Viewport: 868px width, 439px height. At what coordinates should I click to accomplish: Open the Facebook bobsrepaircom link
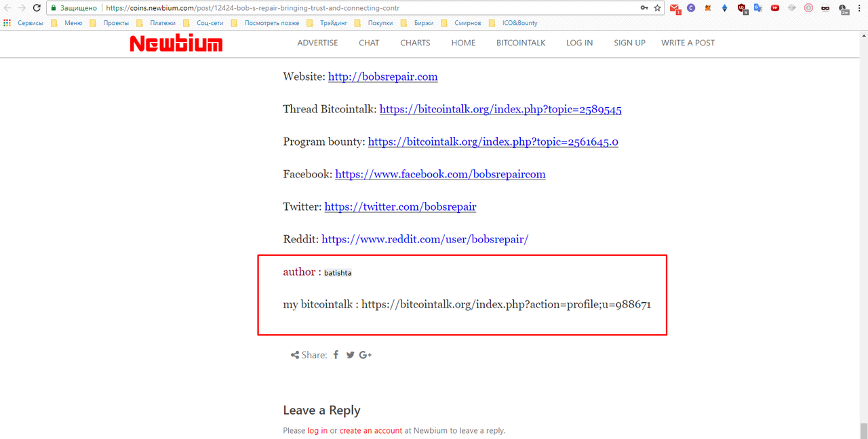click(440, 174)
